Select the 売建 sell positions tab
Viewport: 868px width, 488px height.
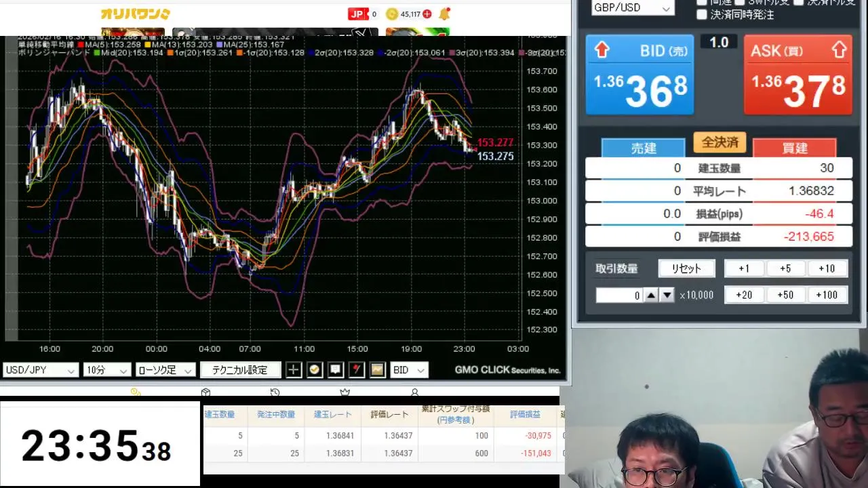644,148
